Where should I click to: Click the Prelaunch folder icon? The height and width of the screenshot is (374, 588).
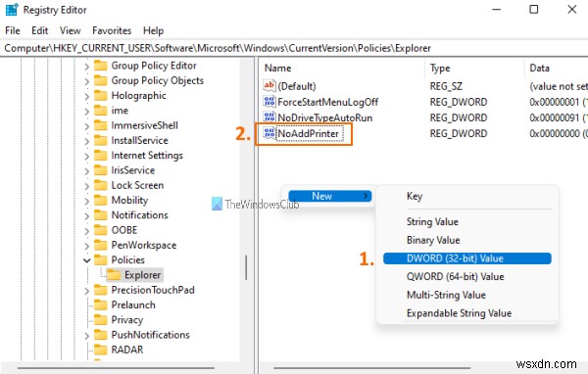[101, 305]
